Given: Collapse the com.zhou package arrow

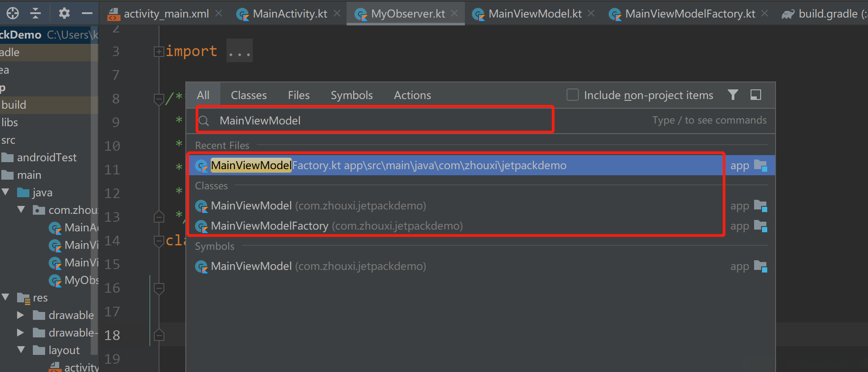Looking at the screenshot, I should tap(21, 209).
